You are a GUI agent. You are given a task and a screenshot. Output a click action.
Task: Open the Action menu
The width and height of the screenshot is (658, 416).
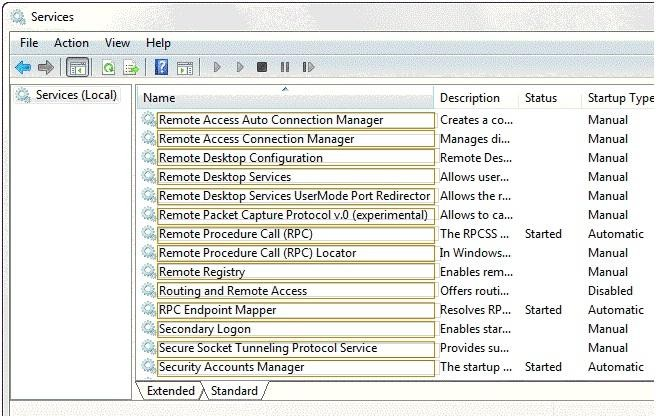pos(71,43)
